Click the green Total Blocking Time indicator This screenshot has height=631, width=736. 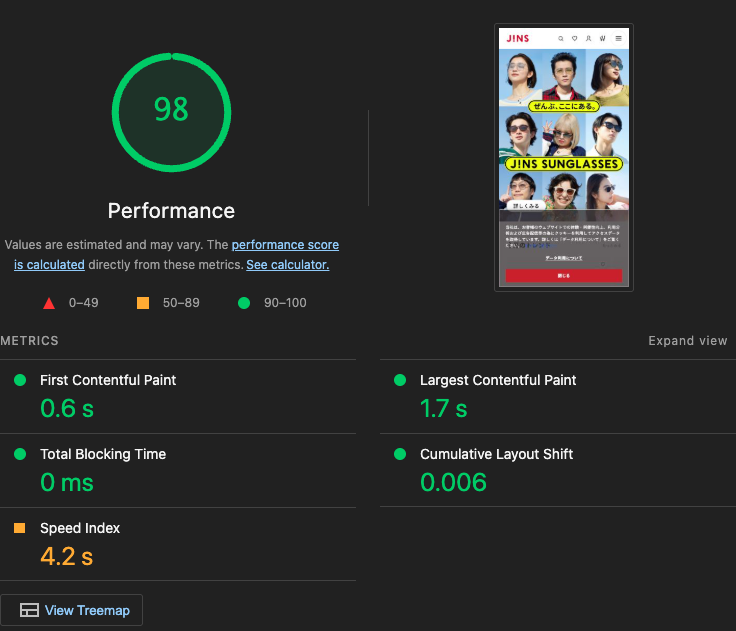point(20,454)
